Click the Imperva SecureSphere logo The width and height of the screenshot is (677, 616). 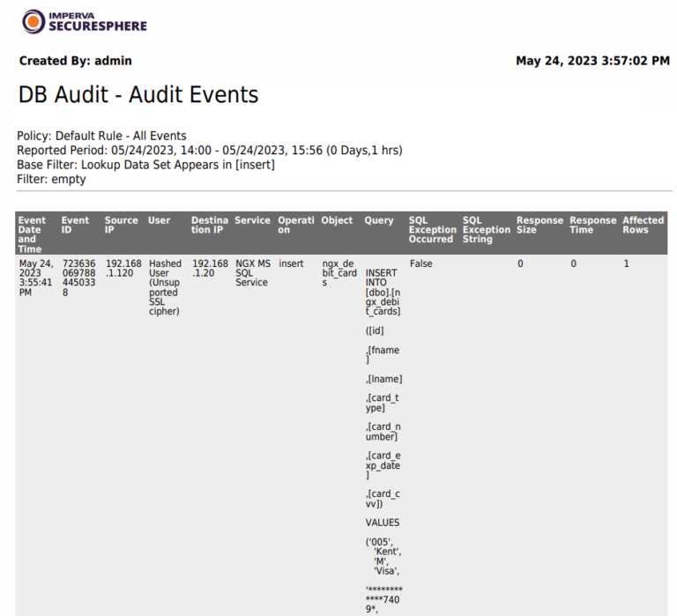point(85,21)
